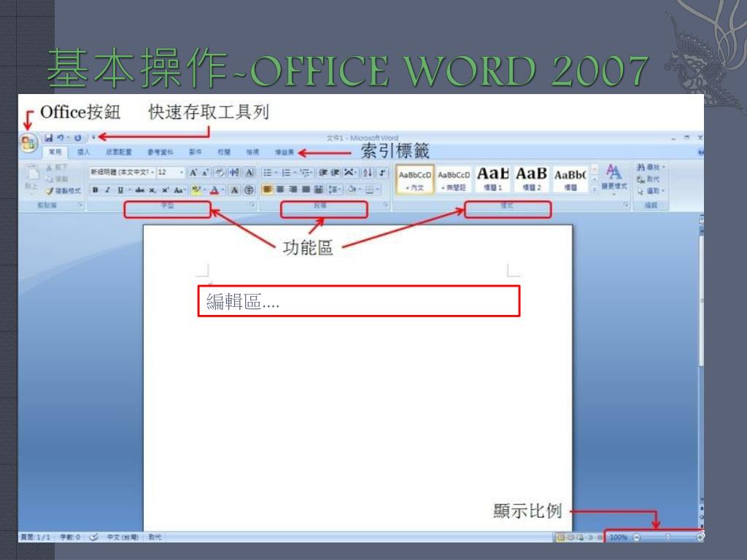Toggle Subscript formatting
This screenshot has height=560, width=747.
[152, 190]
